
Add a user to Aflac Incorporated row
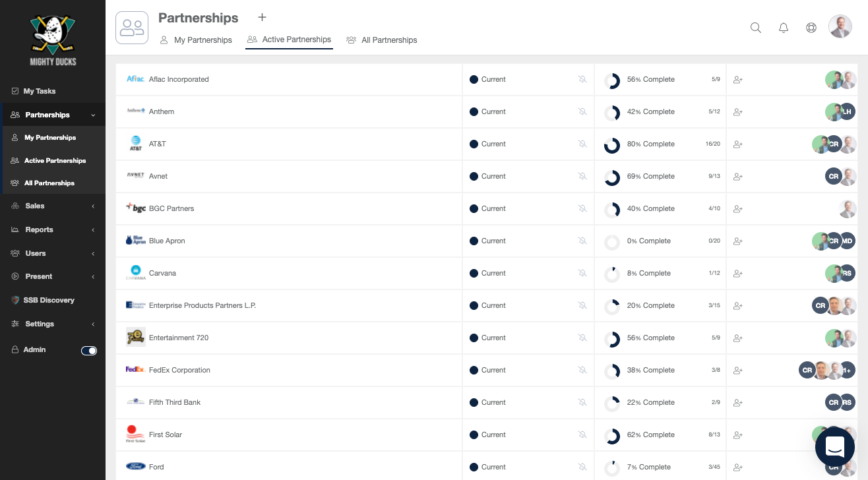738,79
